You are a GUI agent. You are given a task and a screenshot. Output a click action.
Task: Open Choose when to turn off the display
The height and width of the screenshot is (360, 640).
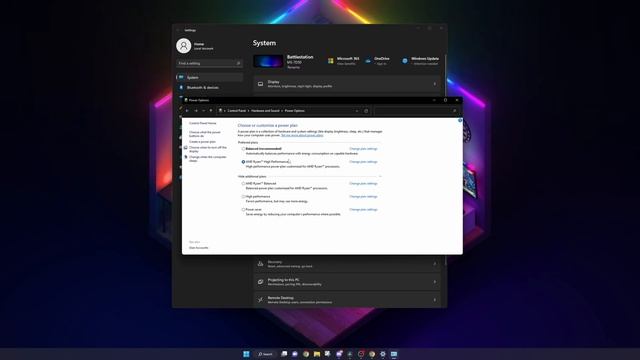point(207,149)
